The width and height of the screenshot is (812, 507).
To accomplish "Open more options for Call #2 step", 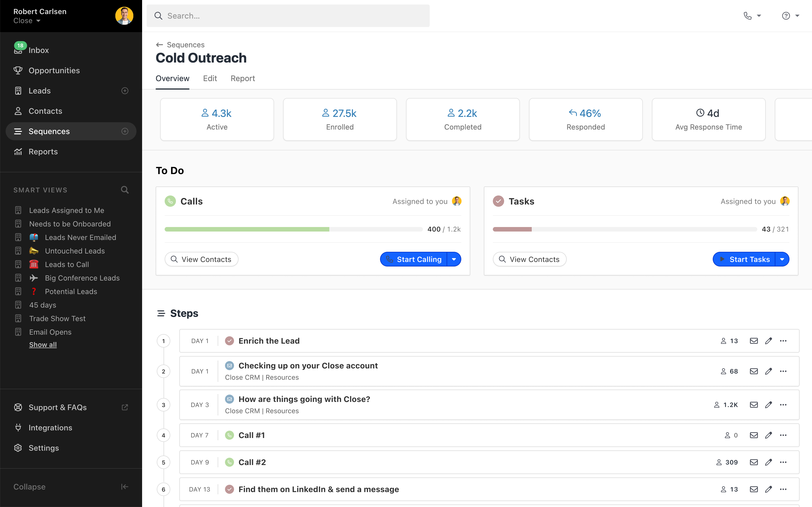I will point(783,462).
